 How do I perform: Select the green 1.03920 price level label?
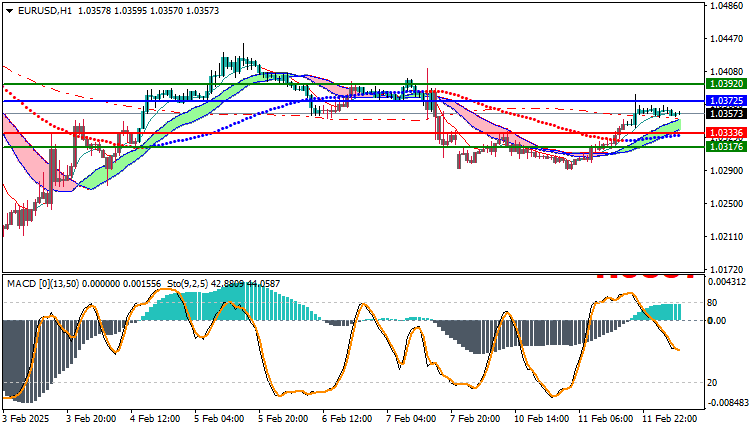coord(726,84)
